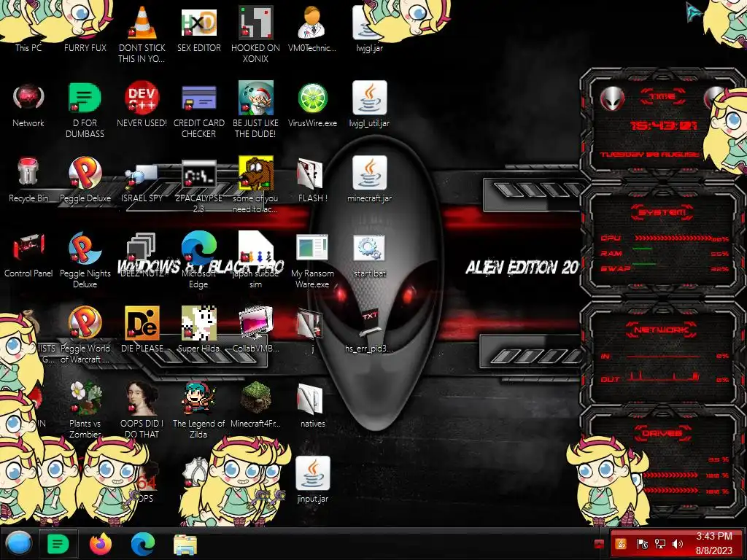Click the NETWORK gadget OUT graph
Screen dimensions: 747x560
(664, 377)
